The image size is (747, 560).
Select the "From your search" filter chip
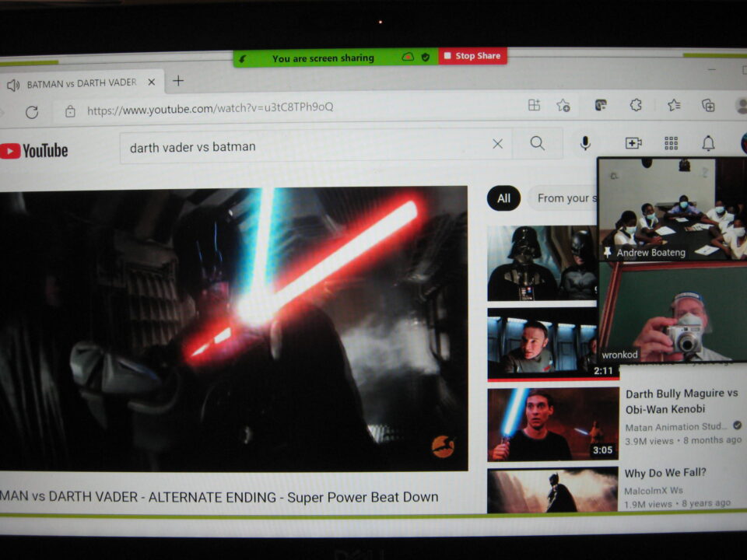coord(562,198)
